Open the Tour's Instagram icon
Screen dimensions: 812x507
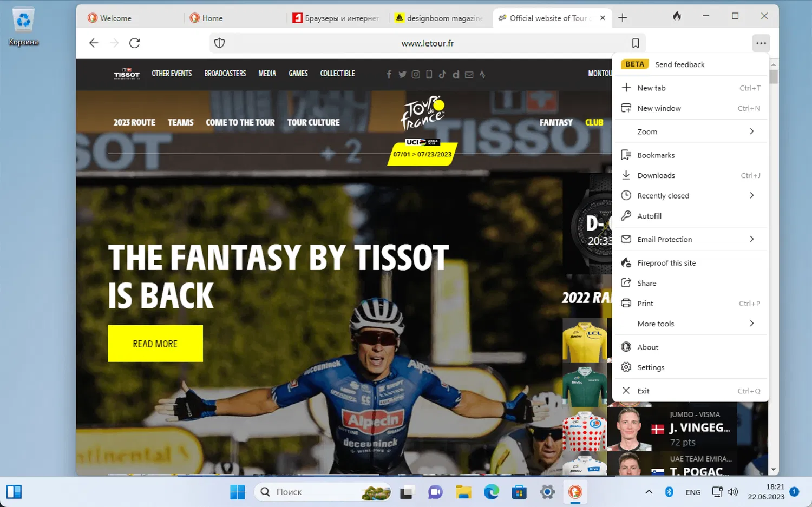416,75
